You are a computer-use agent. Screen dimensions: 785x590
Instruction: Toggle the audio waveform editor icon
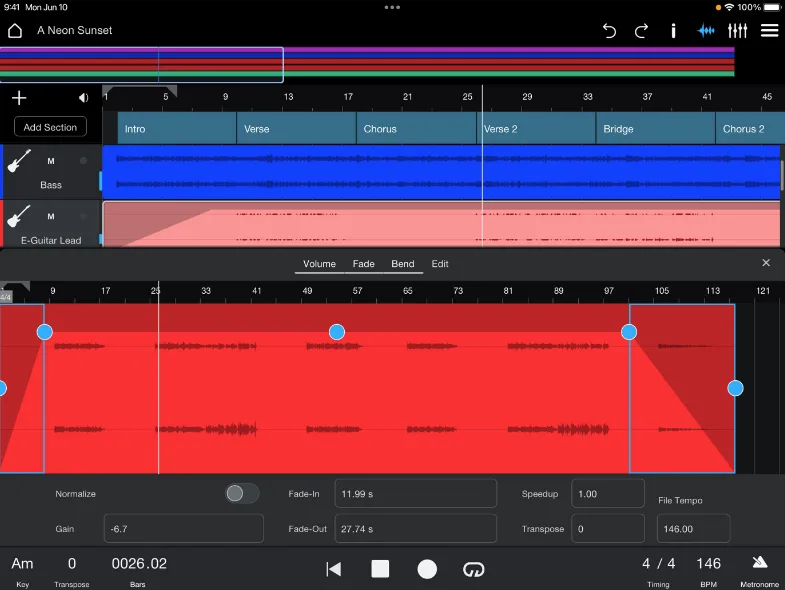point(706,31)
